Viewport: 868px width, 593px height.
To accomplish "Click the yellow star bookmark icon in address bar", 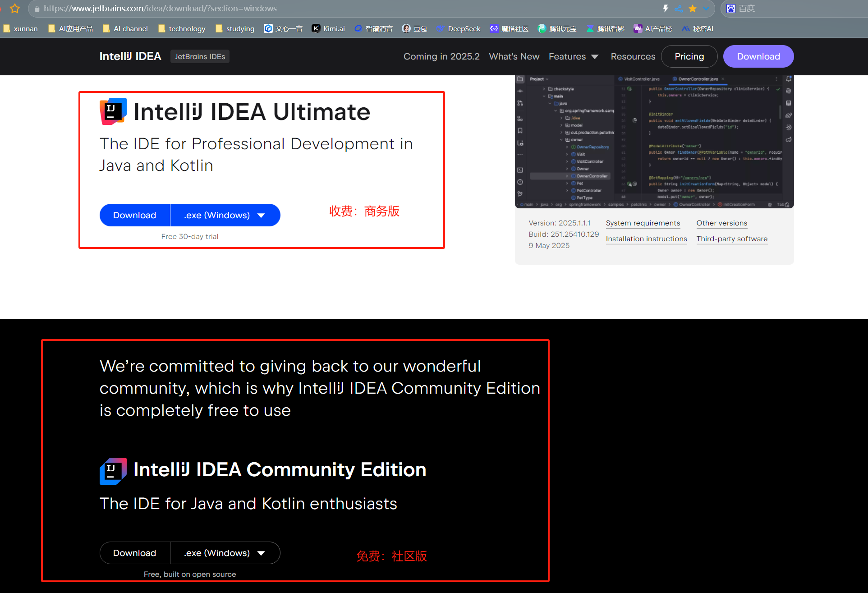I will (x=693, y=8).
